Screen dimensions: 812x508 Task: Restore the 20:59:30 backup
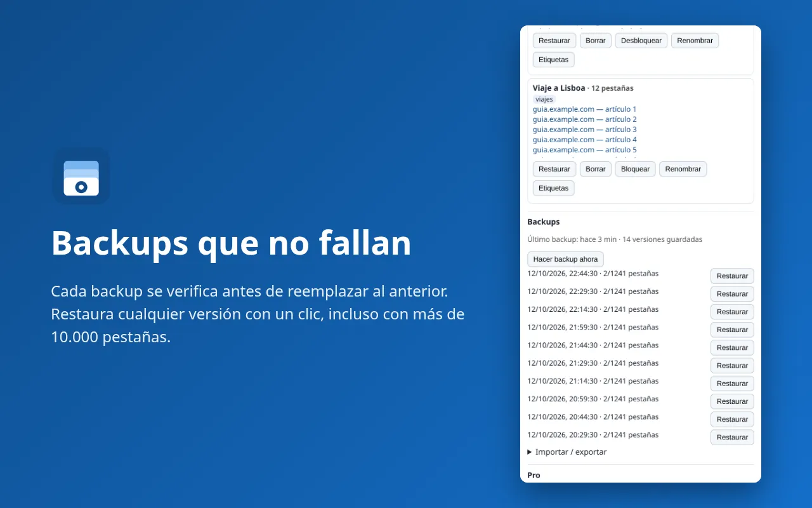(x=732, y=401)
